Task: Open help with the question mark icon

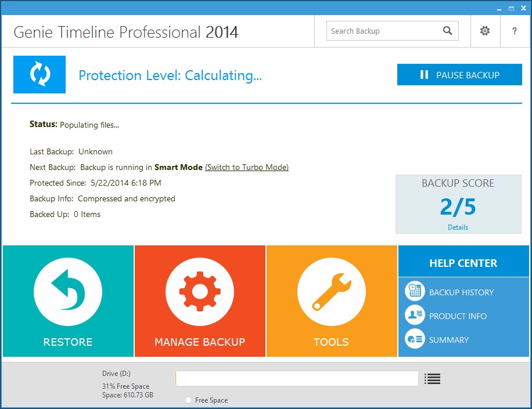Action: [515, 31]
